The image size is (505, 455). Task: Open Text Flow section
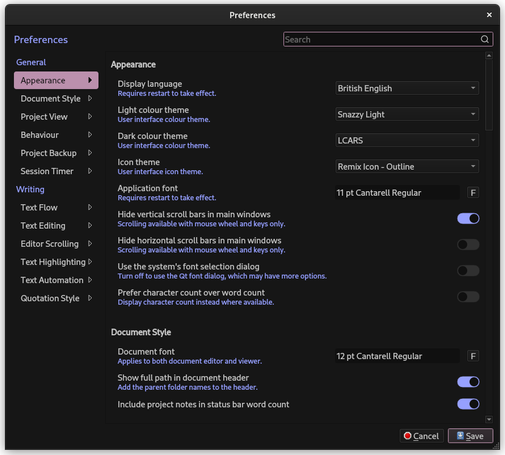coord(56,207)
